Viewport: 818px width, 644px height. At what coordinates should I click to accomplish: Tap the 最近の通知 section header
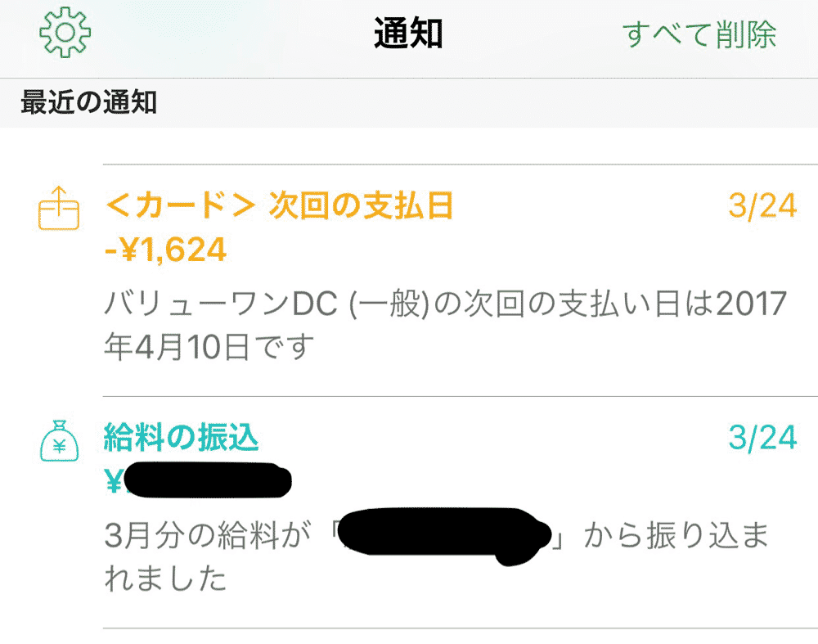88,101
